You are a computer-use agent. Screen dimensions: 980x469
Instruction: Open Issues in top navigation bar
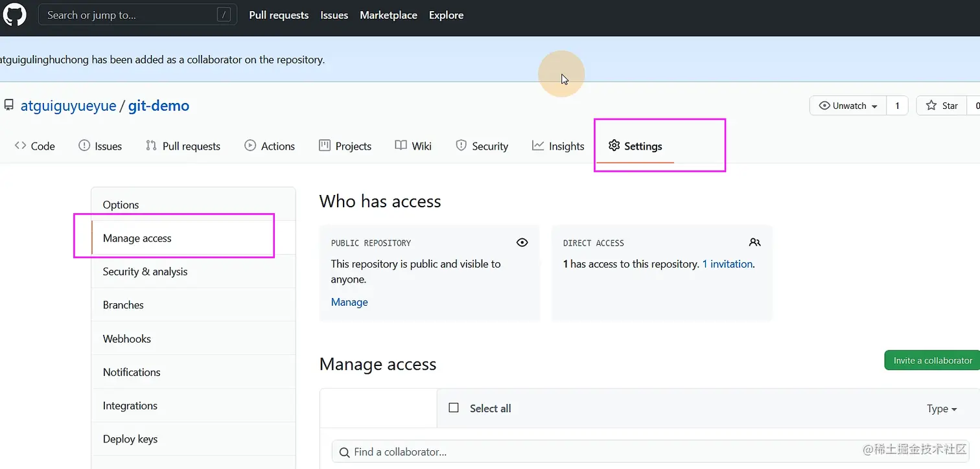pyautogui.click(x=334, y=15)
